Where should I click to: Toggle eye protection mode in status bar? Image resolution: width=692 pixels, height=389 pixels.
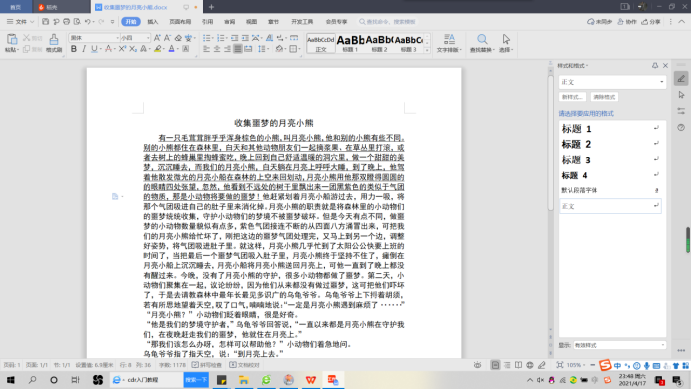[x=478, y=365]
